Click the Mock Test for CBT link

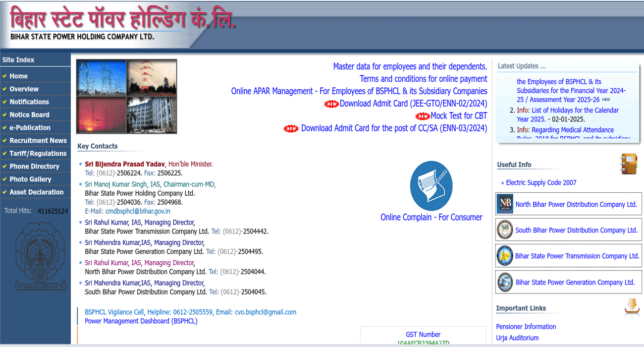tap(459, 116)
